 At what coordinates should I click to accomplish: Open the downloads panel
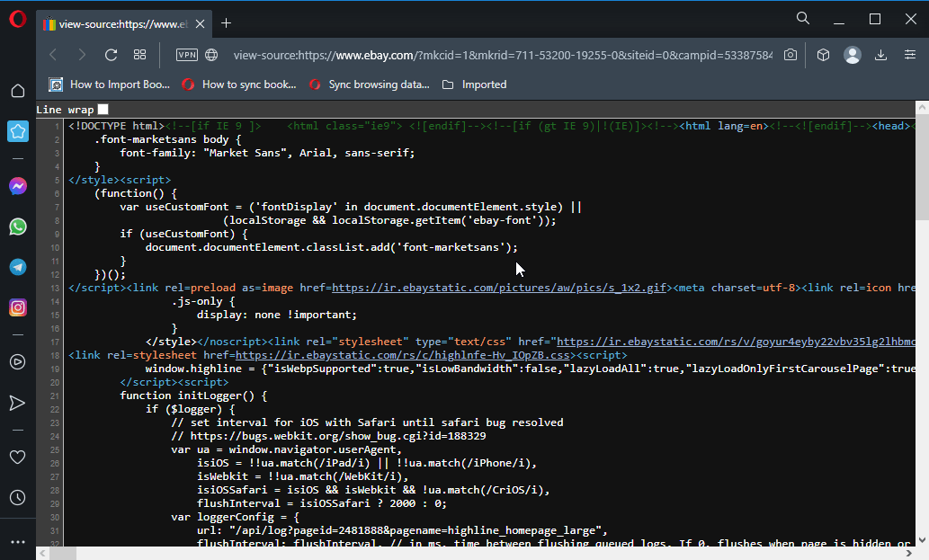[x=881, y=55]
